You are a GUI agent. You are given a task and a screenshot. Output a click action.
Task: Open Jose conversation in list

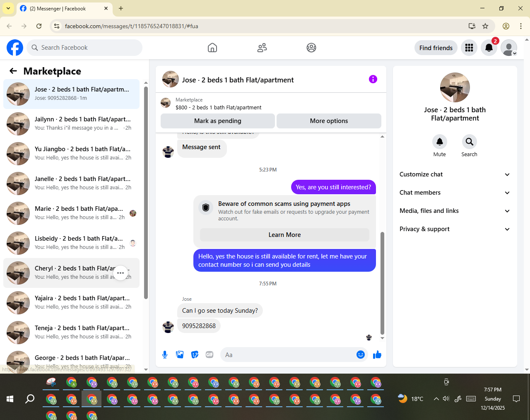pyautogui.click(x=71, y=94)
